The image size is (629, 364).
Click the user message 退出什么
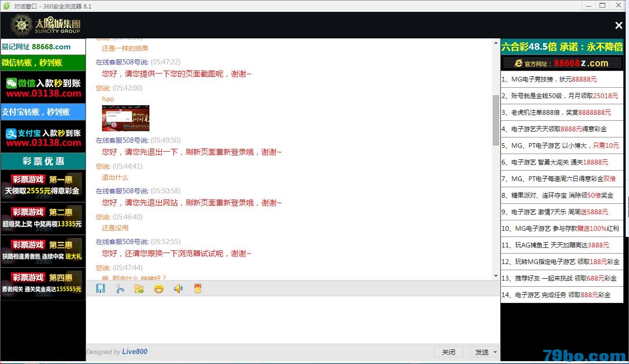tap(115, 177)
